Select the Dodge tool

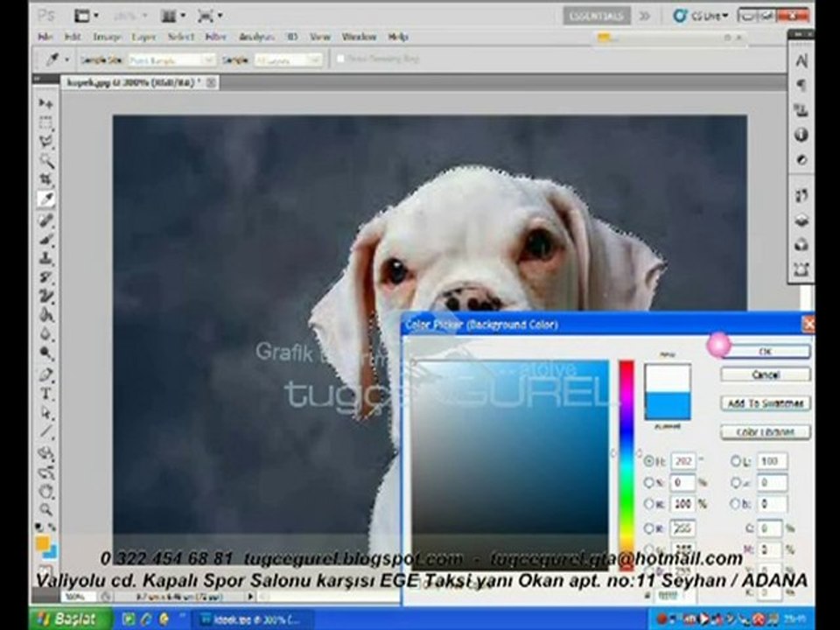pyautogui.click(x=46, y=353)
